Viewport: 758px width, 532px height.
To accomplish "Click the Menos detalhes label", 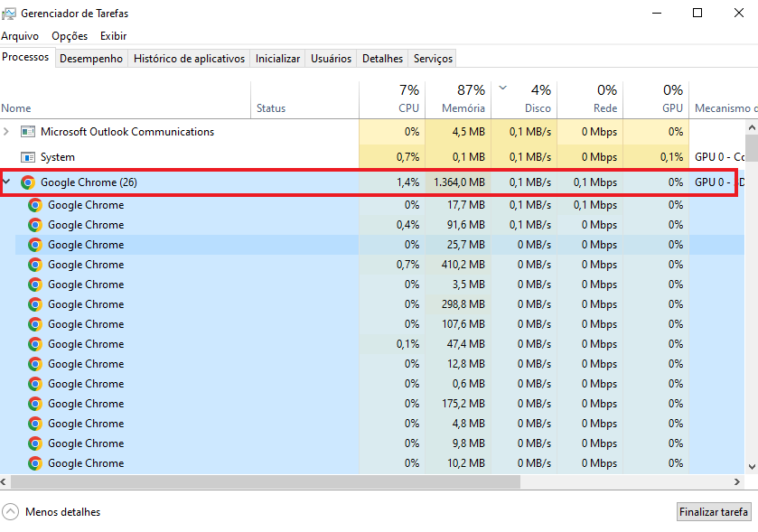I will click(63, 512).
